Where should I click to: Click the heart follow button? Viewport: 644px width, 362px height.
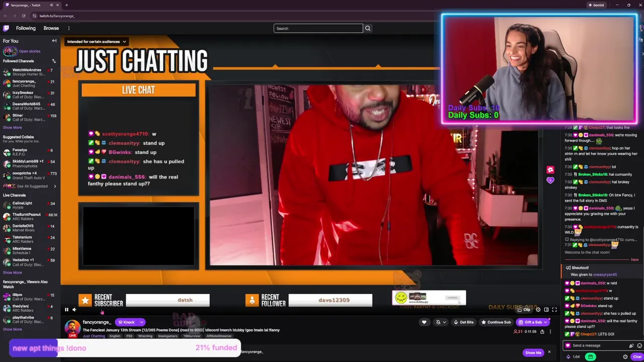[424, 322]
